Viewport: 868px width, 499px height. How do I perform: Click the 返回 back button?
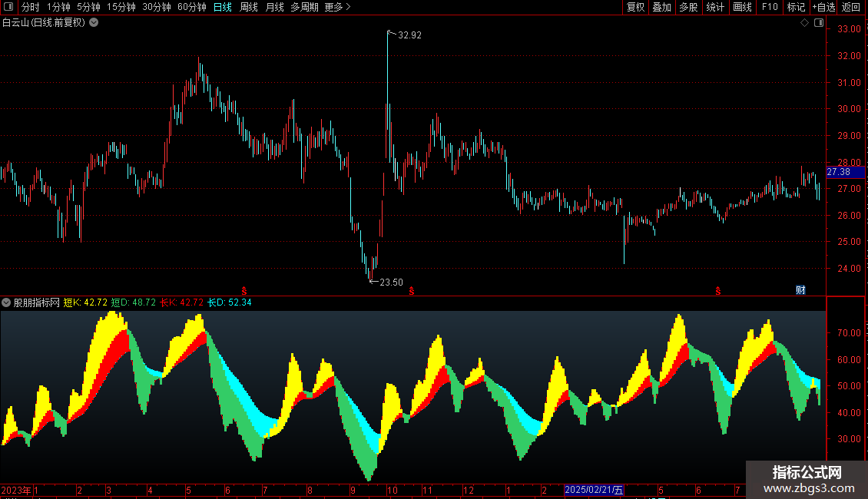click(x=851, y=7)
